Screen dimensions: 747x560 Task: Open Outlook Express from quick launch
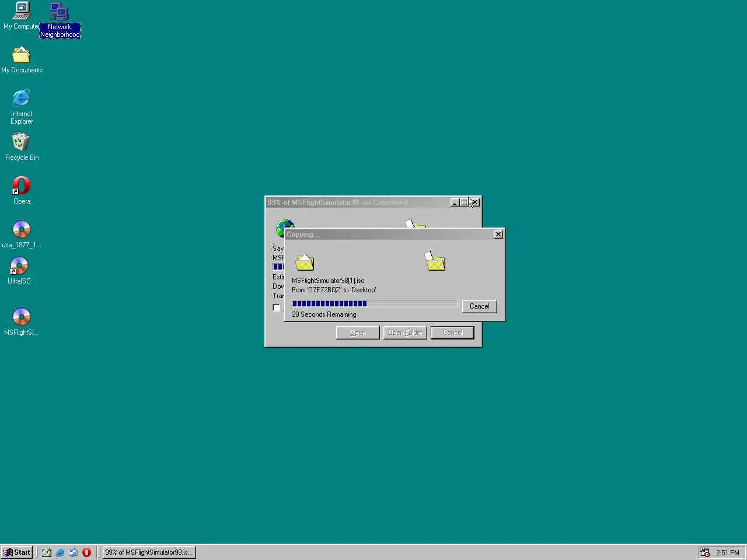coord(74,552)
